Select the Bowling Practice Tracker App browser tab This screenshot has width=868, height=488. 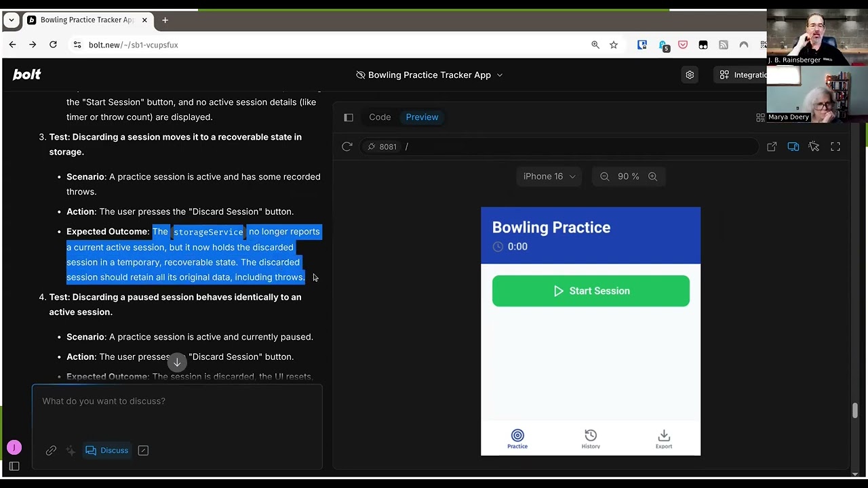point(87,20)
